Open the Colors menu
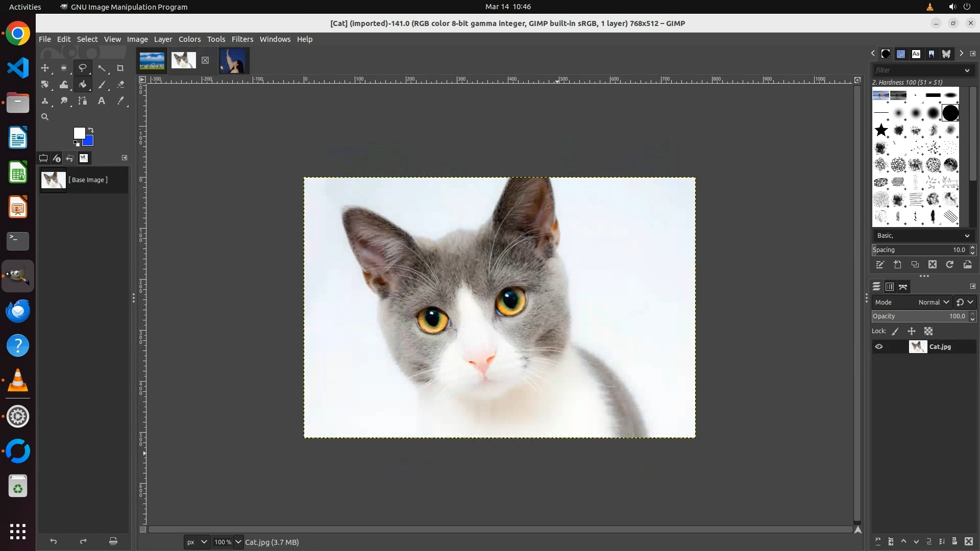The image size is (980, 551). click(x=189, y=39)
